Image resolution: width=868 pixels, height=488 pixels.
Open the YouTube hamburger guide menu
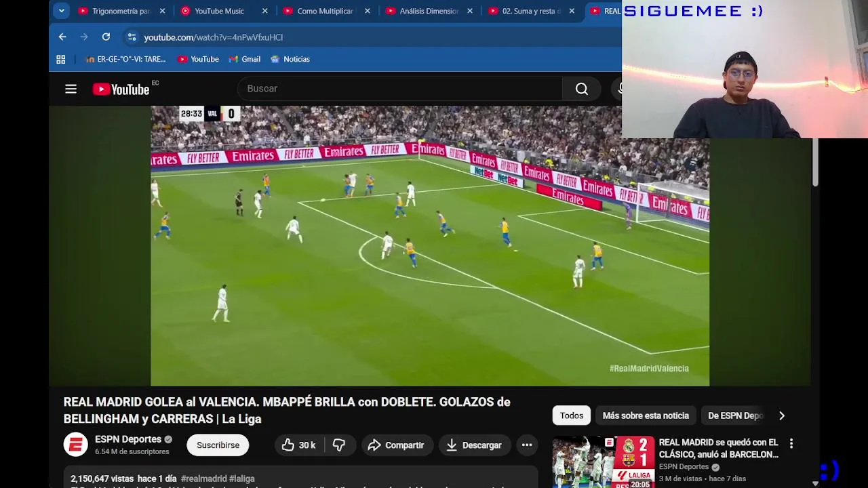[x=71, y=89]
